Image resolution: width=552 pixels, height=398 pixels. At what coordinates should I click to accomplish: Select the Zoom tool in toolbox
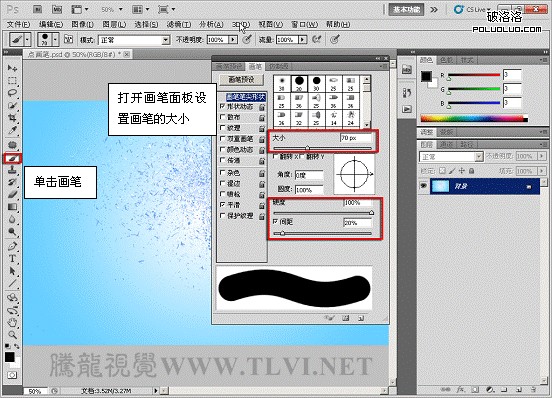coord(12,334)
